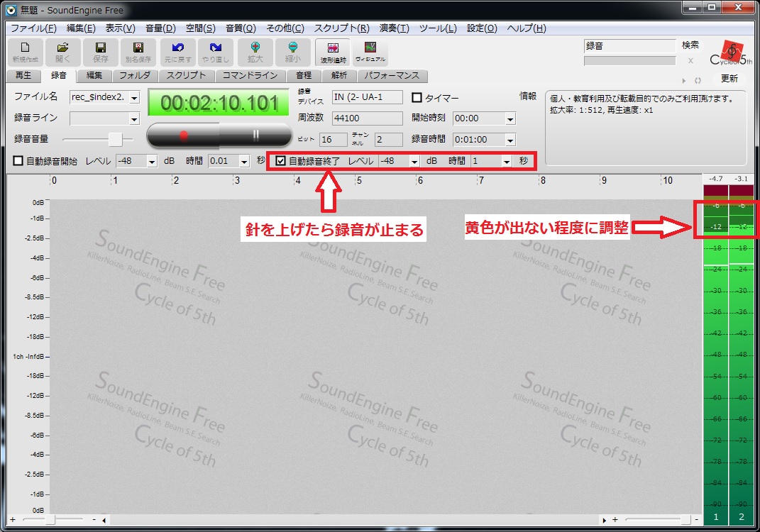760x532 pixels.
Task: Enable the タイマー checkbox
Action: tap(417, 97)
